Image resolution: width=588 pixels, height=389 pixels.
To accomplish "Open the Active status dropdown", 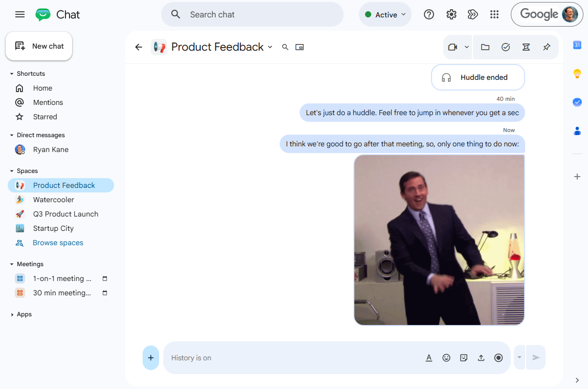I will [x=385, y=15].
